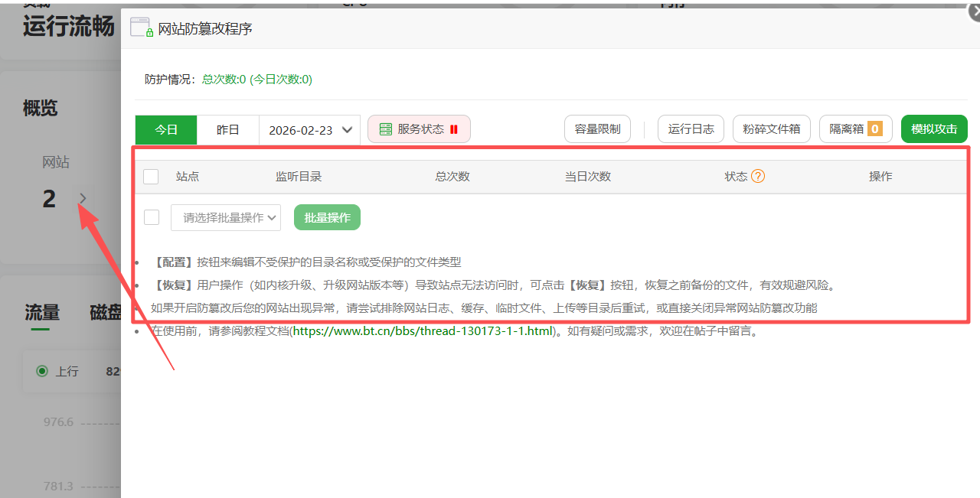
Task: Click the 2 counter under 网站
Action: coord(48,198)
